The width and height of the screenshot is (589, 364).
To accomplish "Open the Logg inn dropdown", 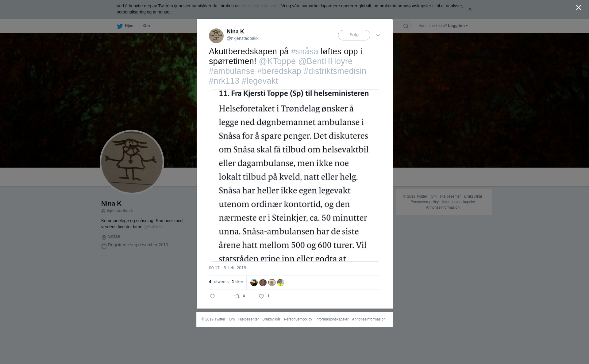I will pyautogui.click(x=458, y=26).
